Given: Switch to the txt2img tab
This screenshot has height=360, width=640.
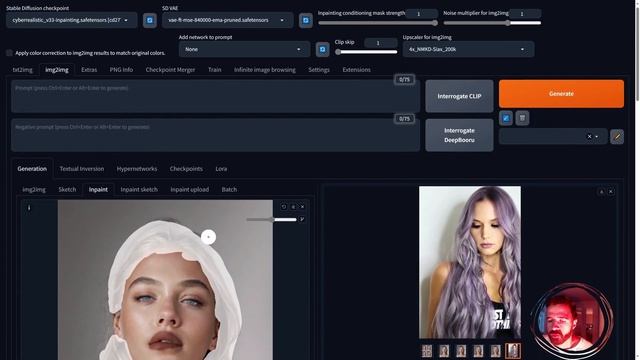Looking at the screenshot, I should (22, 70).
